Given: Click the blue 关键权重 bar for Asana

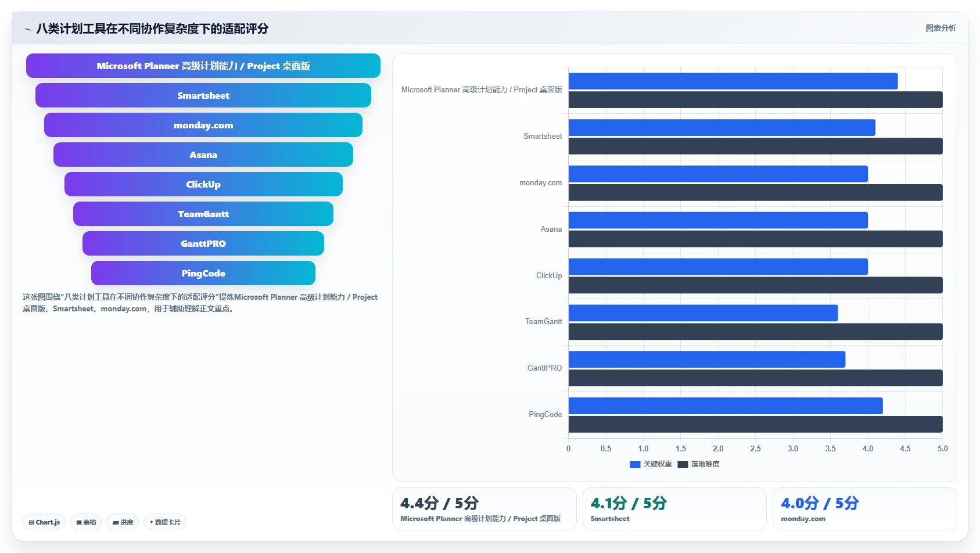Looking at the screenshot, I should 718,220.
